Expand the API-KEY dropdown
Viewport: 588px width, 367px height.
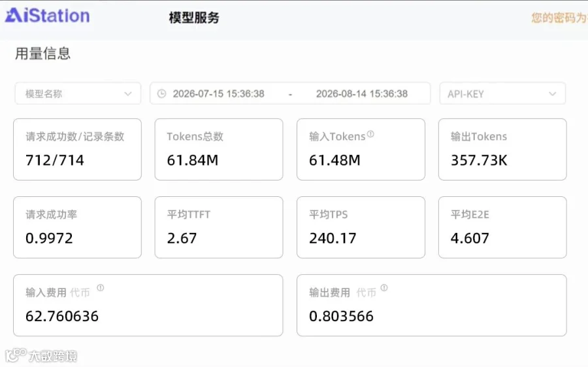(502, 94)
